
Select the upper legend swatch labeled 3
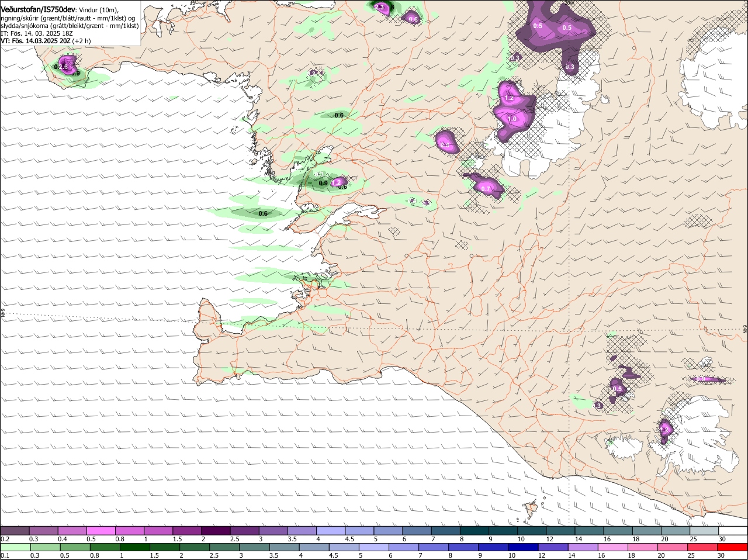coord(273,530)
